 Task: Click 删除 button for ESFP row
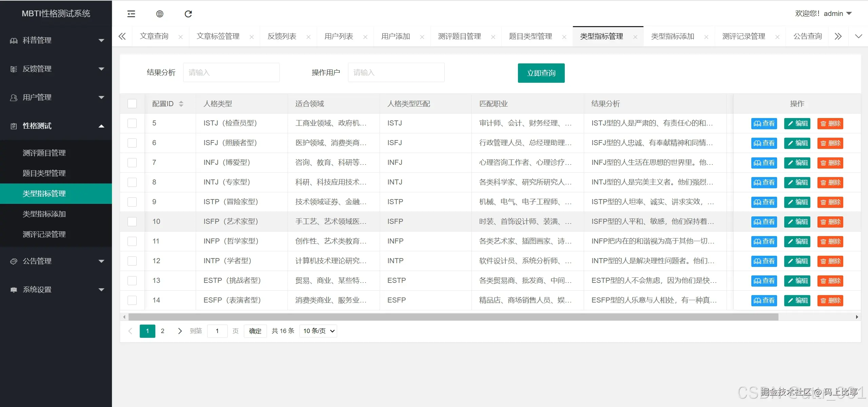pyautogui.click(x=830, y=301)
